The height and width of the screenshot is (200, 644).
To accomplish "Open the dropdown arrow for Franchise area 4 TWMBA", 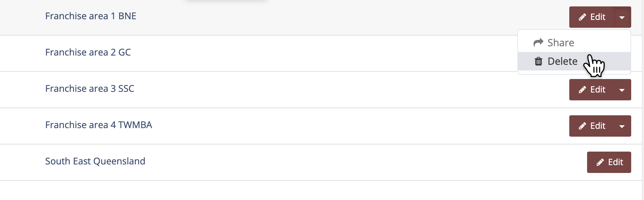I will (x=622, y=126).
